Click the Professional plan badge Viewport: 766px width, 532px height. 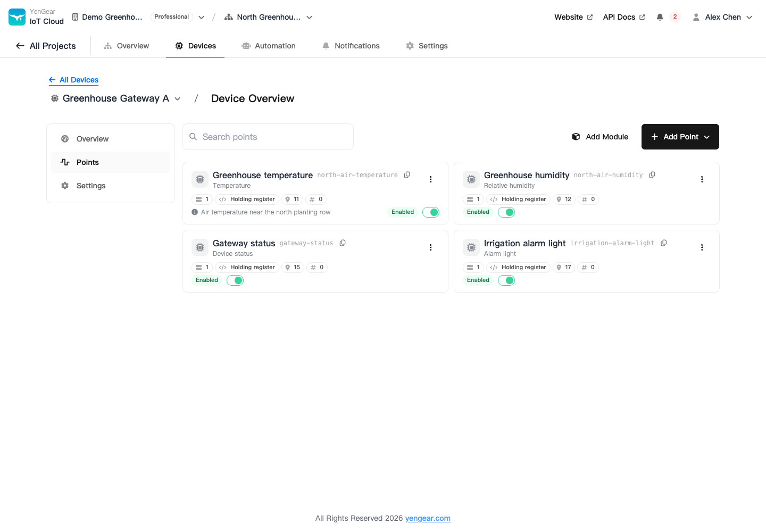point(171,17)
